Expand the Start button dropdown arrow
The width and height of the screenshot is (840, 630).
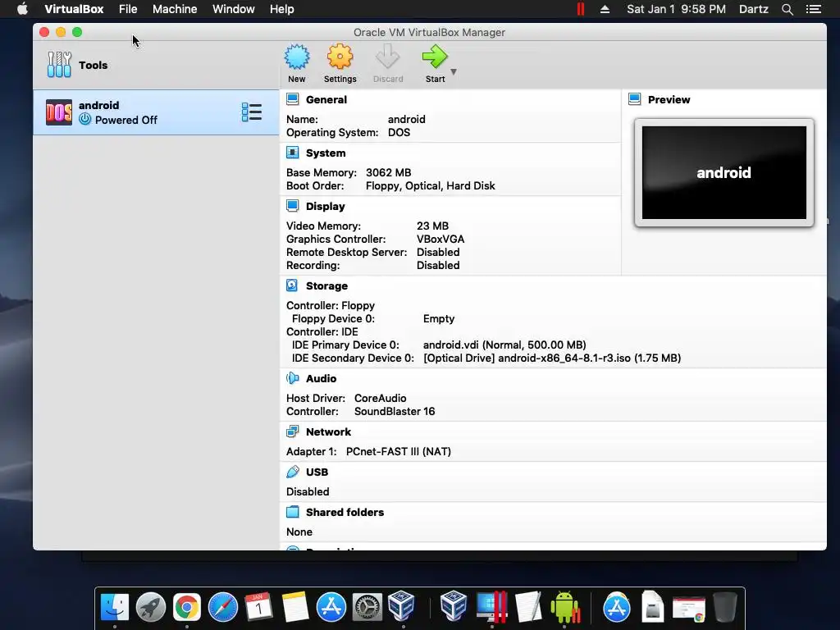click(454, 71)
